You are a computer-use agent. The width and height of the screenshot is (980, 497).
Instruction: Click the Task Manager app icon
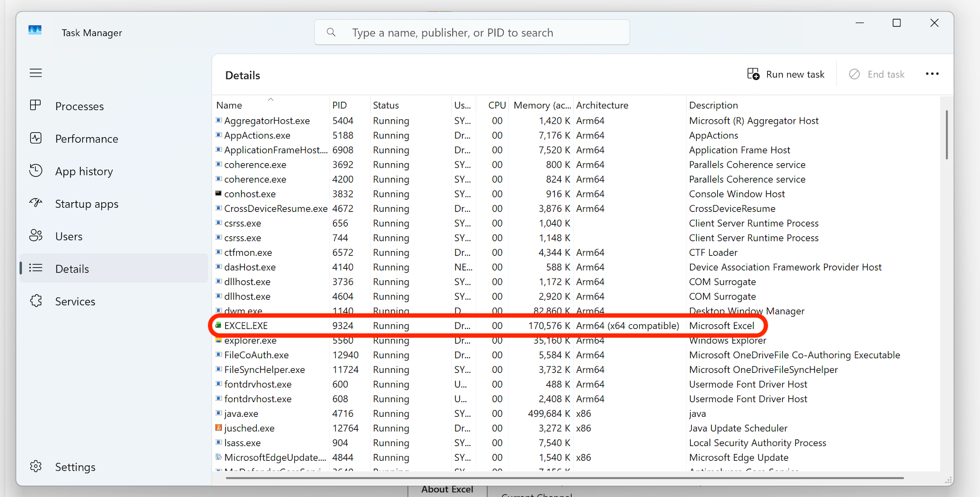[x=35, y=30]
